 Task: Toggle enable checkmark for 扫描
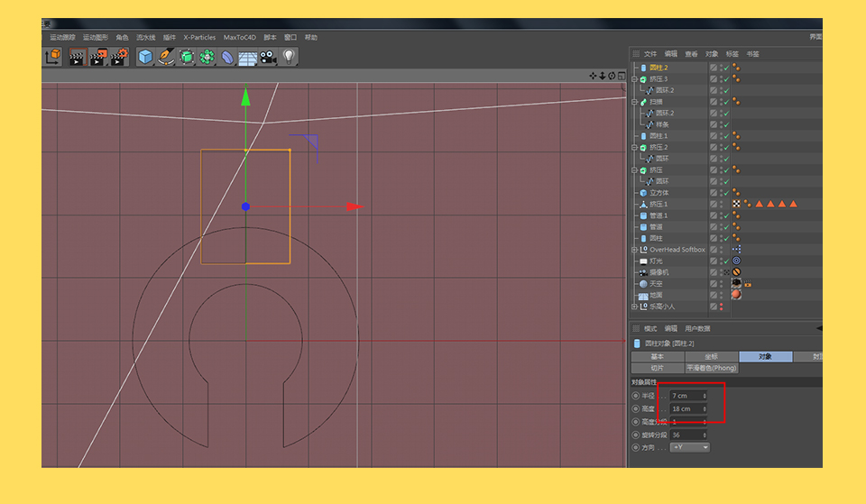point(727,102)
